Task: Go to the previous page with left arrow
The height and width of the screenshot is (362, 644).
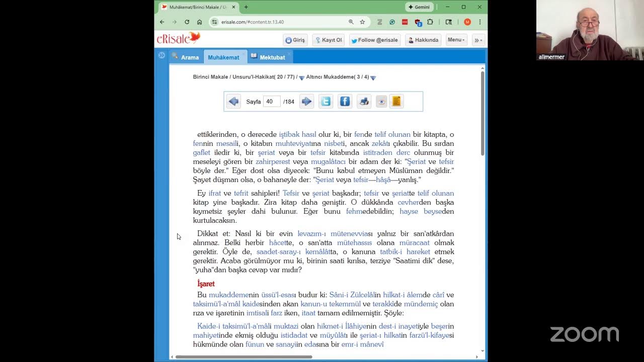Action: click(233, 102)
